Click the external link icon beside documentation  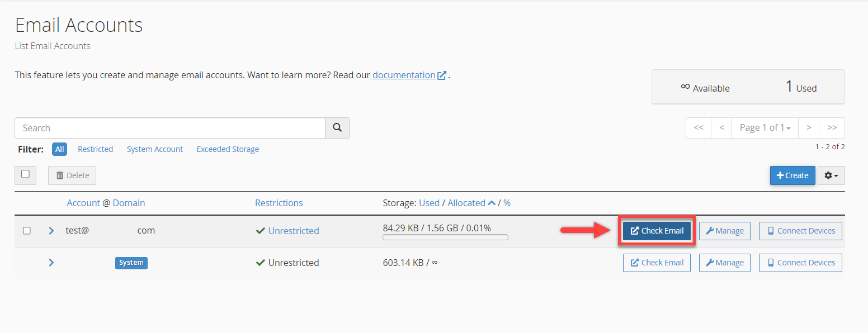441,74
